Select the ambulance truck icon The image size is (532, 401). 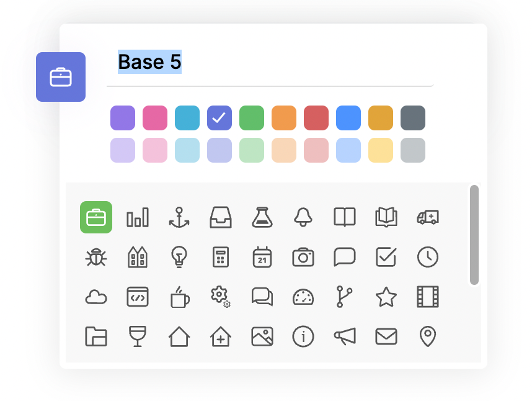[x=428, y=217]
